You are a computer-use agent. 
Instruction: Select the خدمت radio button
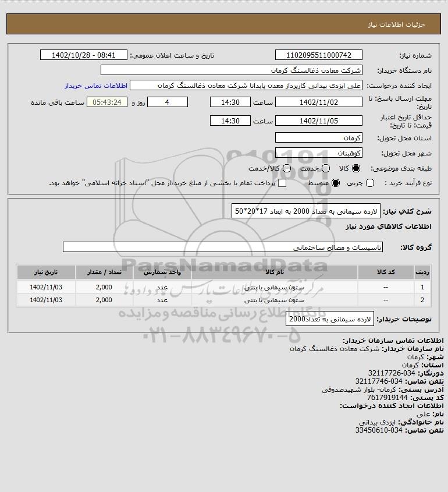(326, 168)
